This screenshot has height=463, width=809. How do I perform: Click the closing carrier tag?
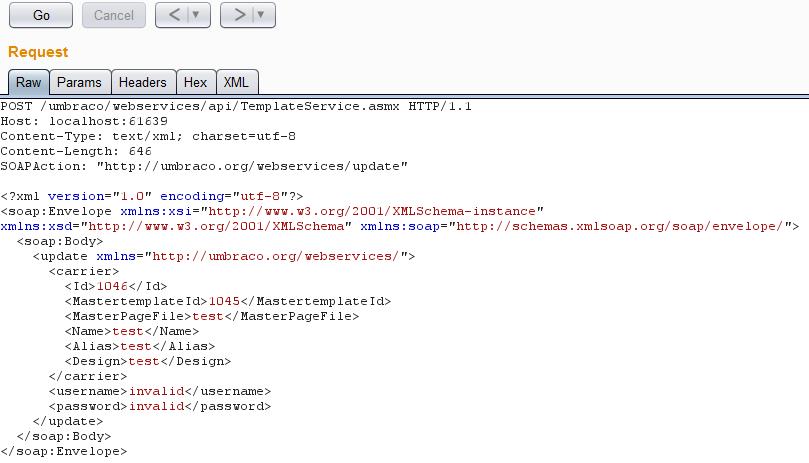88,376
